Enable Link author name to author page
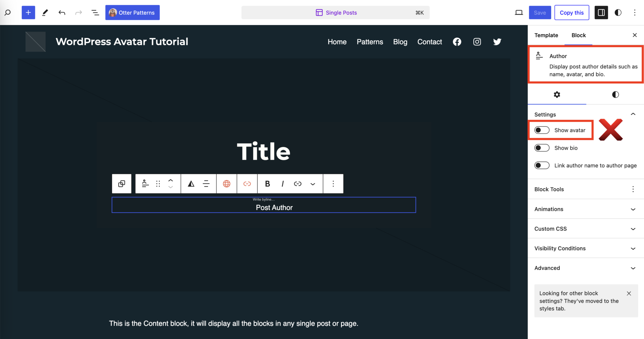The width and height of the screenshot is (644, 339). tap(541, 165)
